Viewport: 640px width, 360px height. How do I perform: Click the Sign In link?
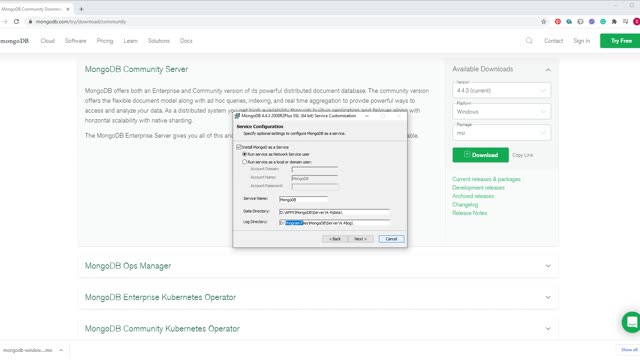click(x=582, y=41)
